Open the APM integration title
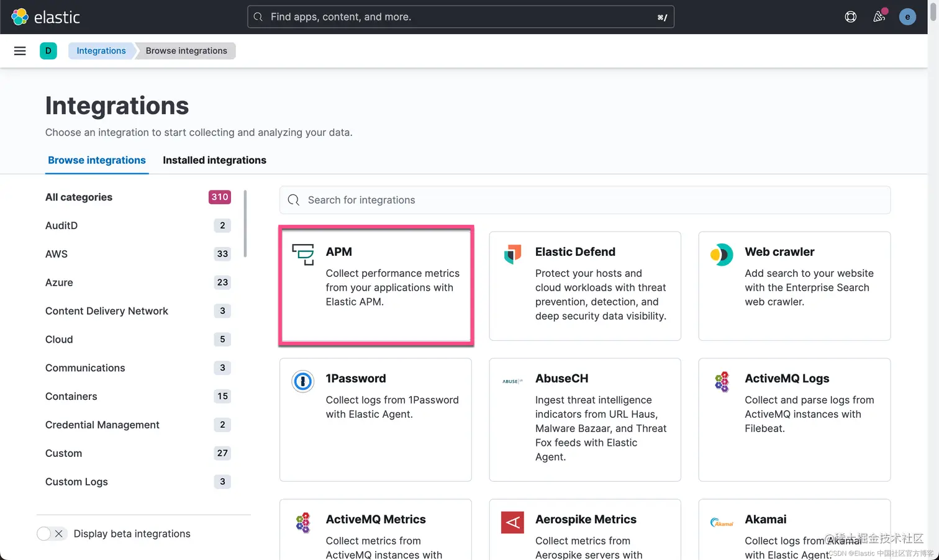 tap(339, 251)
